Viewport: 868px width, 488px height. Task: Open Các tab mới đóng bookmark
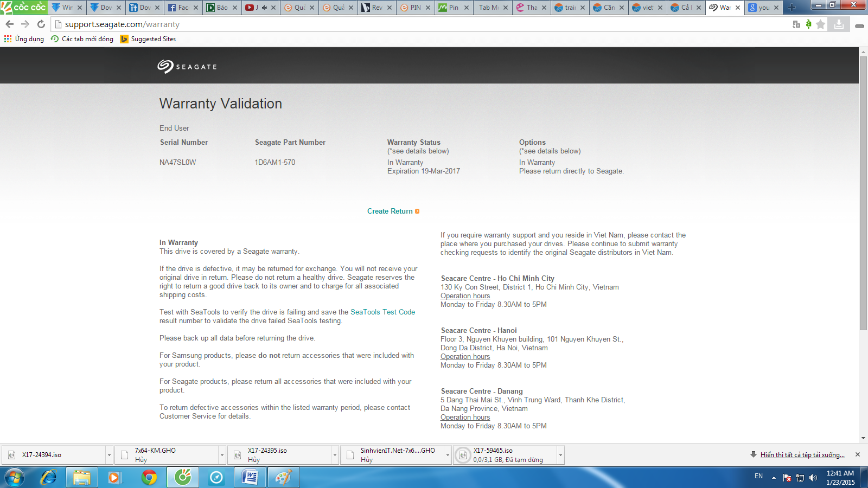point(82,39)
